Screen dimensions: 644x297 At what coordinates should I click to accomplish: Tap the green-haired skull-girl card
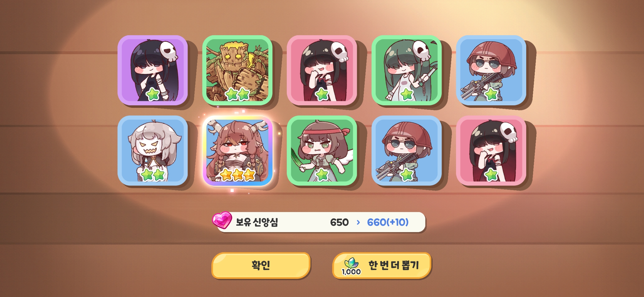(x=406, y=70)
